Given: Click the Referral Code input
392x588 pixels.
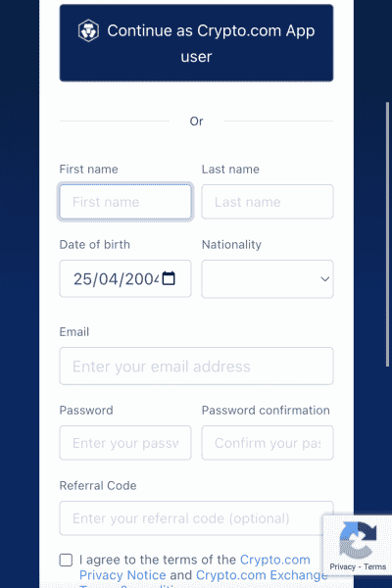Looking at the screenshot, I should (x=196, y=518).
